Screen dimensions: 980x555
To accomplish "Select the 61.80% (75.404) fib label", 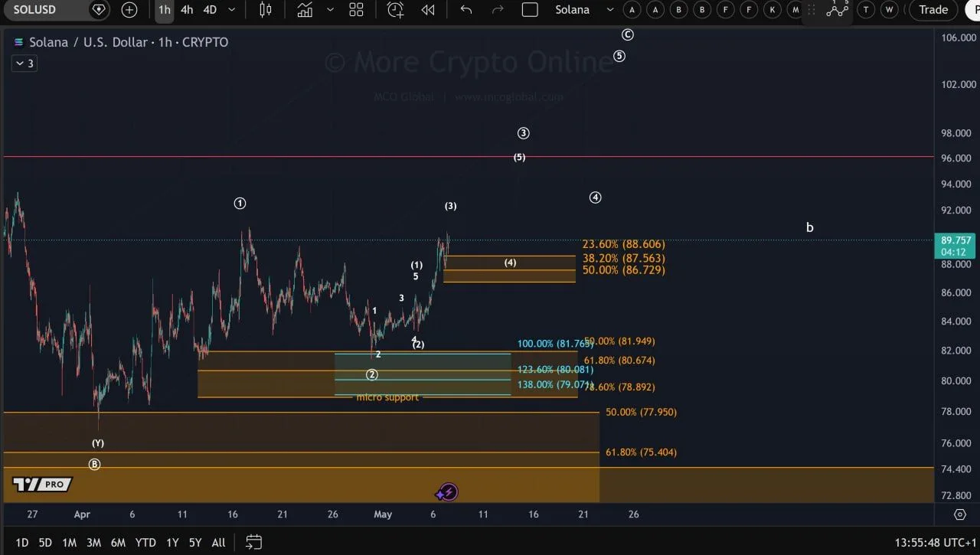I will [x=641, y=452].
